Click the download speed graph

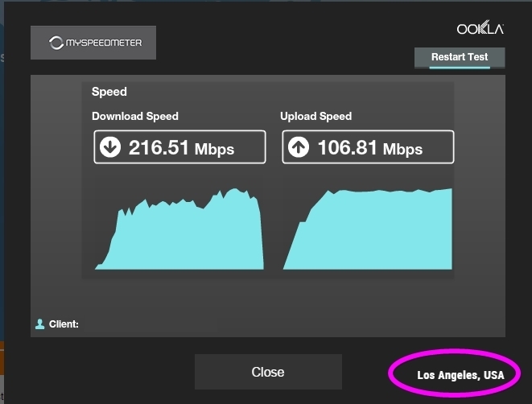click(179, 233)
